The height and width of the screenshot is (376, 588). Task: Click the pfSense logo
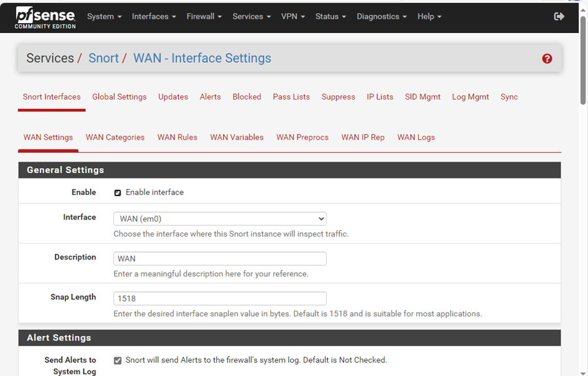(44, 16)
